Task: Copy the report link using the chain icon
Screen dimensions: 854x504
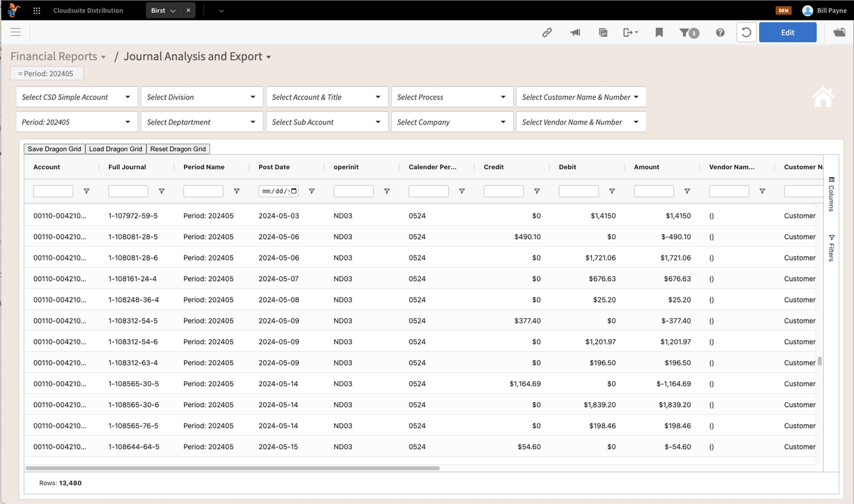Action: 547,32
